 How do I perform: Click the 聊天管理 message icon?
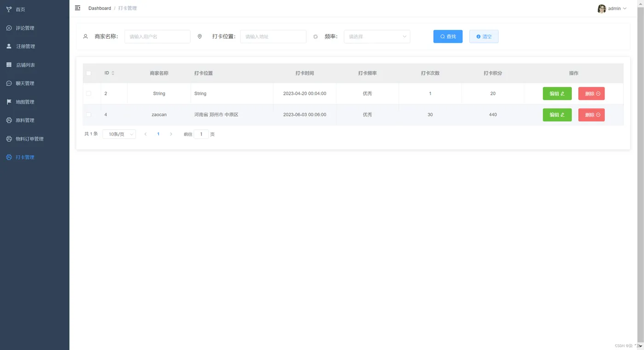click(9, 83)
